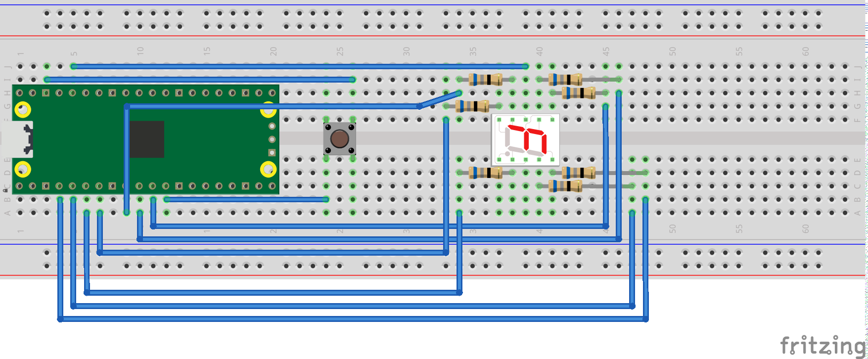Click the short diagonal blue wire segment

click(x=440, y=99)
